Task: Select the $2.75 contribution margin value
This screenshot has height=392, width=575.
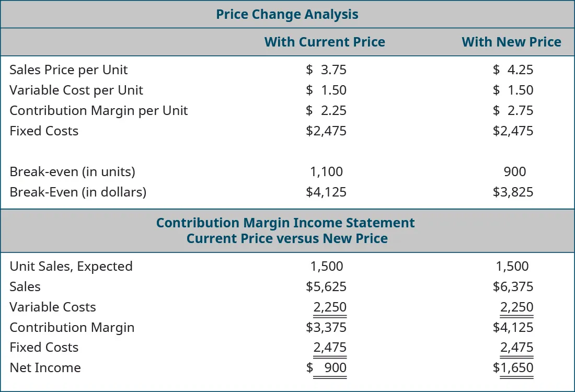Action: pos(513,111)
